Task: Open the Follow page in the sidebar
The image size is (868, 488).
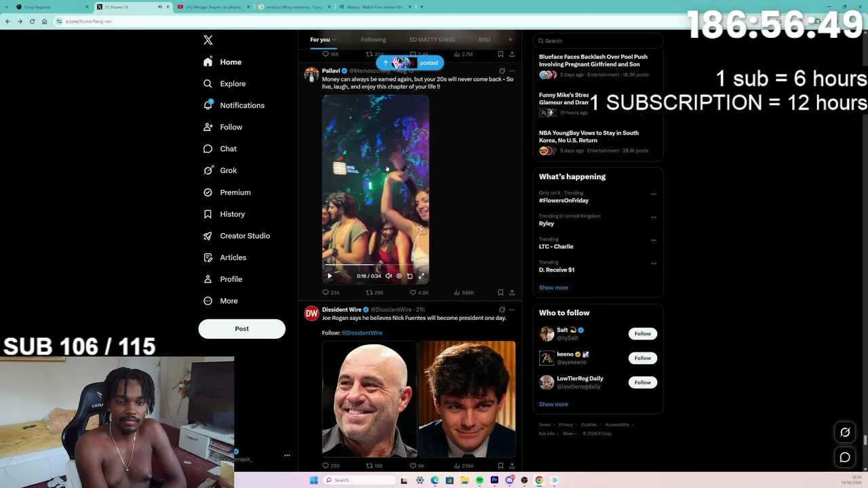Action: coord(222,127)
